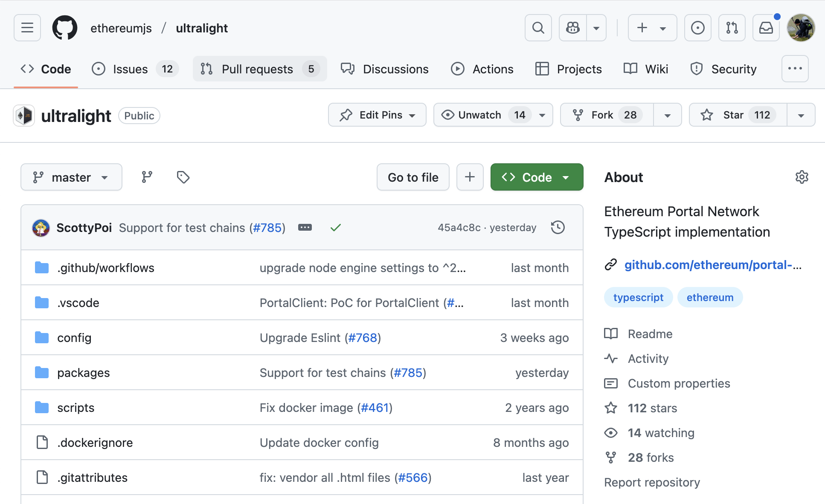Open the Code dropdown button

click(x=537, y=177)
